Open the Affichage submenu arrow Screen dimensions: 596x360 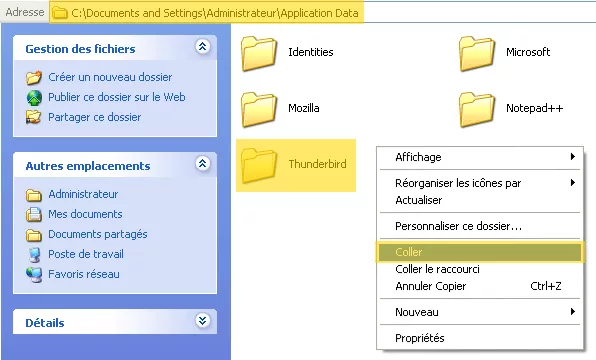point(573,157)
